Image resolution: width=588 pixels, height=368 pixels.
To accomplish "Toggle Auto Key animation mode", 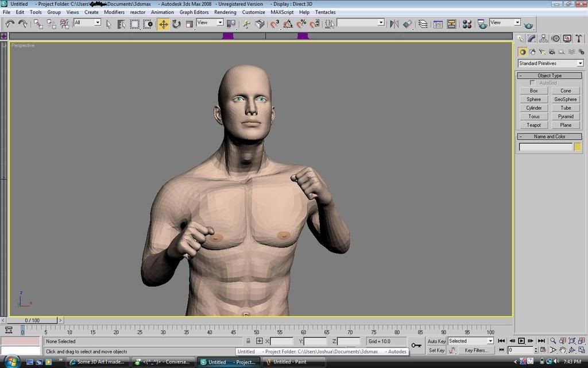I will tap(436, 340).
